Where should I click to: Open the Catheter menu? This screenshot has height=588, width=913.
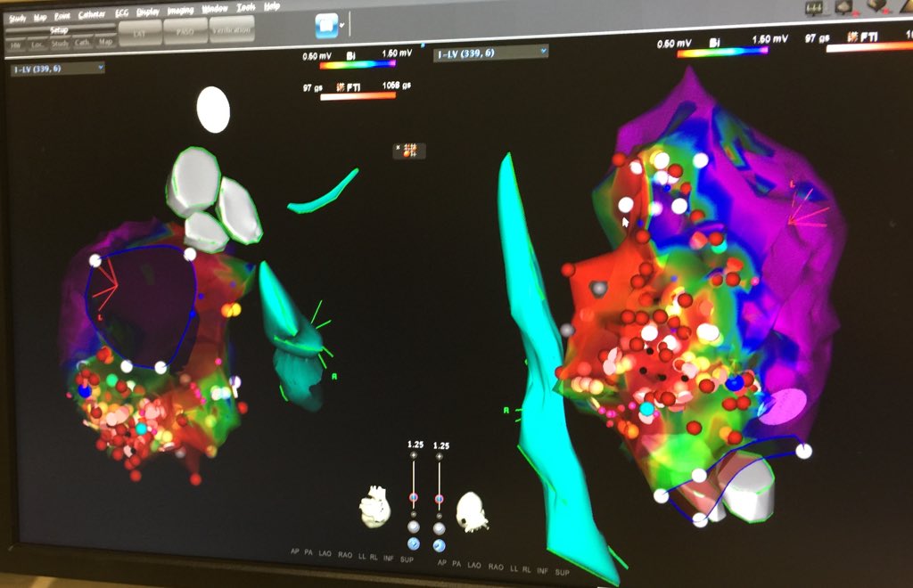point(92,14)
